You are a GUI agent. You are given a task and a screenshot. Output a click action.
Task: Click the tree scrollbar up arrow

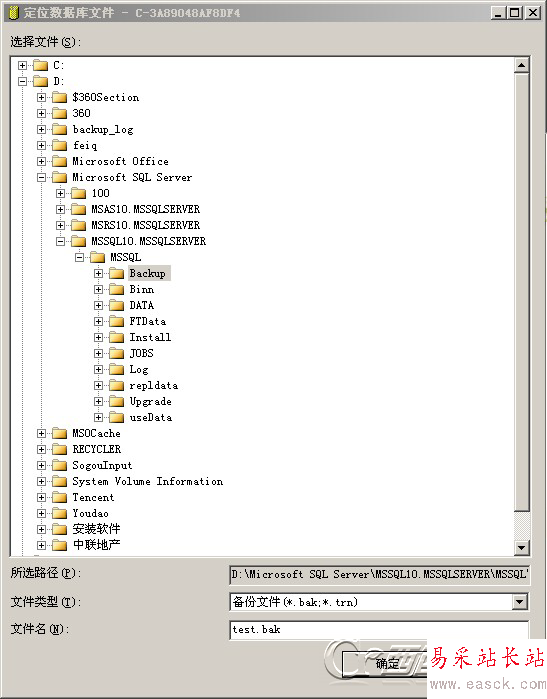(x=522, y=66)
